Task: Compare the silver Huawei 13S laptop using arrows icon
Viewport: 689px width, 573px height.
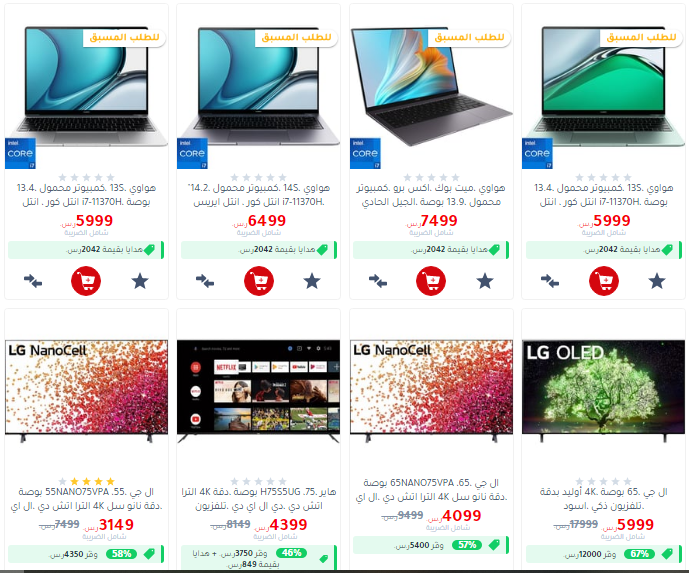Action: tap(33, 281)
